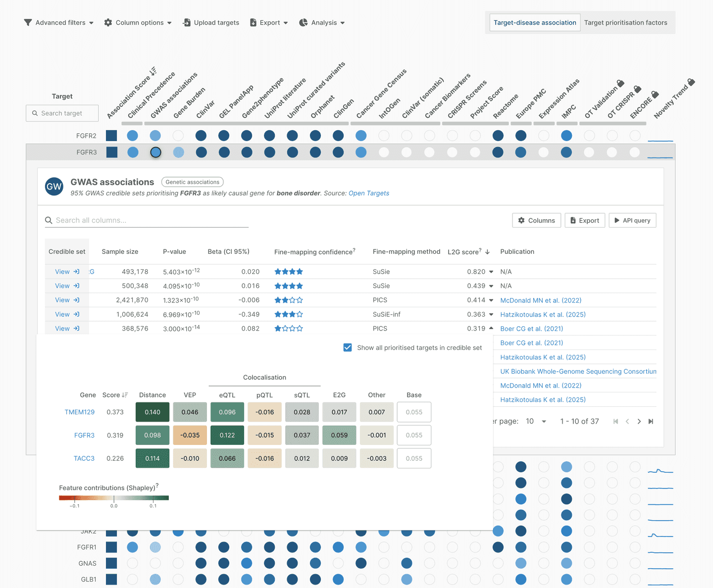Open FGFR3 gene link in L2G table
Viewport: 713px width, 588px height.
coord(84,436)
